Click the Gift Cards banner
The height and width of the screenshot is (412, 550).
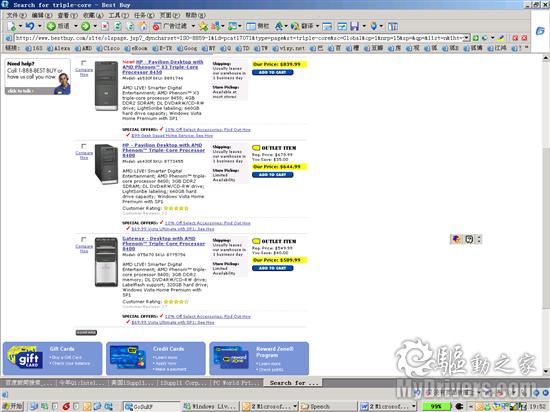(x=53, y=358)
